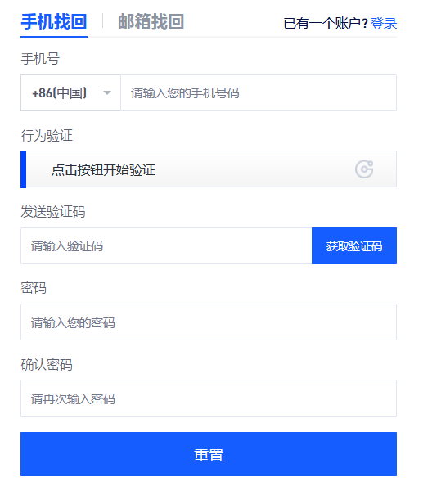The width and height of the screenshot is (423, 504).
Task: Switch to the 邮箱找回 tab
Action: (151, 23)
